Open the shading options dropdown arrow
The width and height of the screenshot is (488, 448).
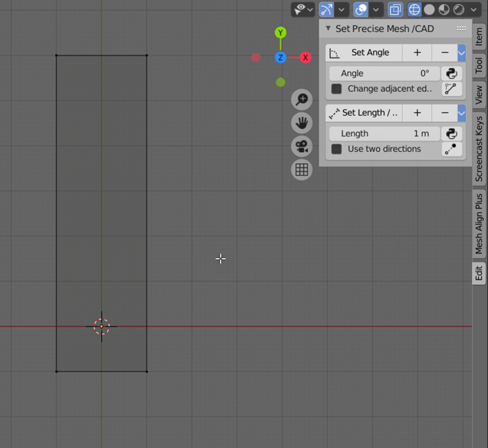[x=473, y=10]
